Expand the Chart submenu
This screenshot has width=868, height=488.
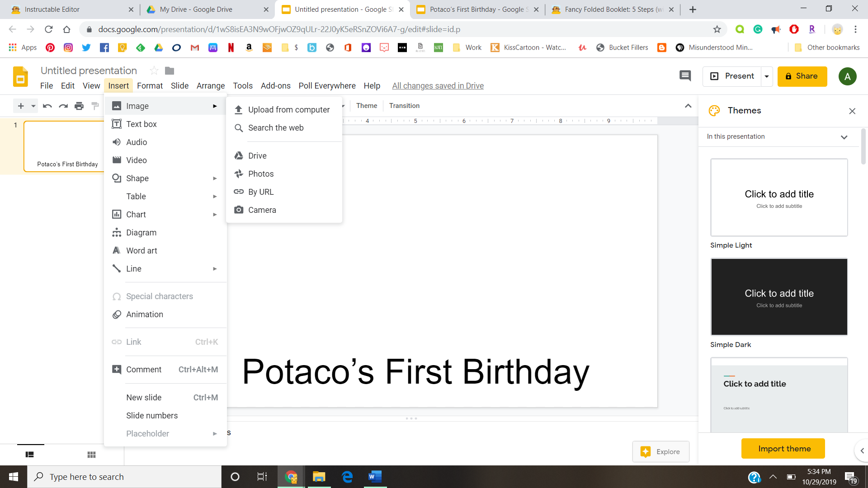click(136, 214)
